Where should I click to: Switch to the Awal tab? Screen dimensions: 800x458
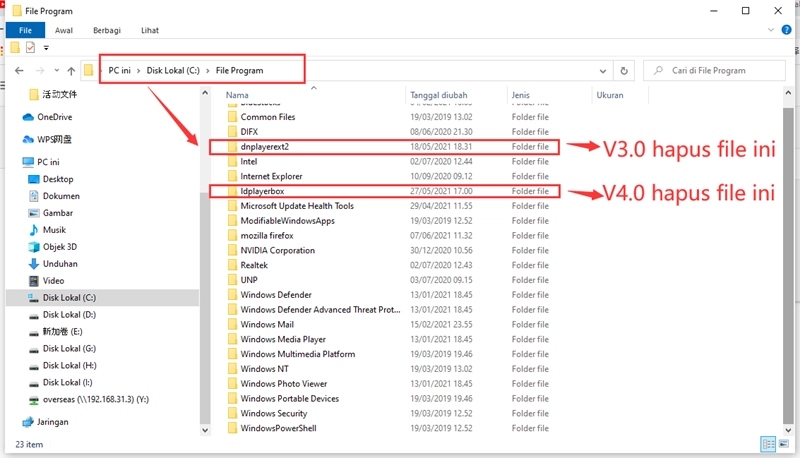point(64,30)
